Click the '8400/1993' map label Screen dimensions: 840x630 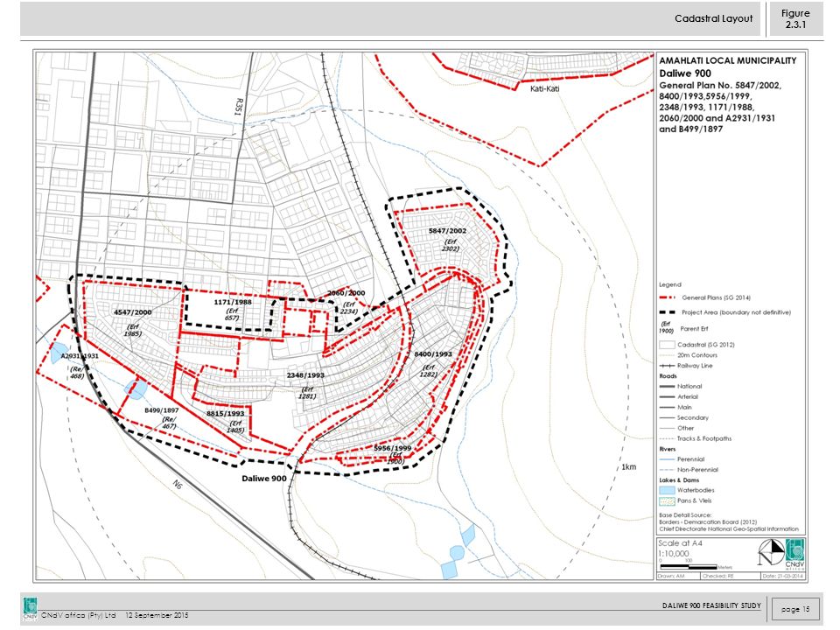click(x=433, y=354)
